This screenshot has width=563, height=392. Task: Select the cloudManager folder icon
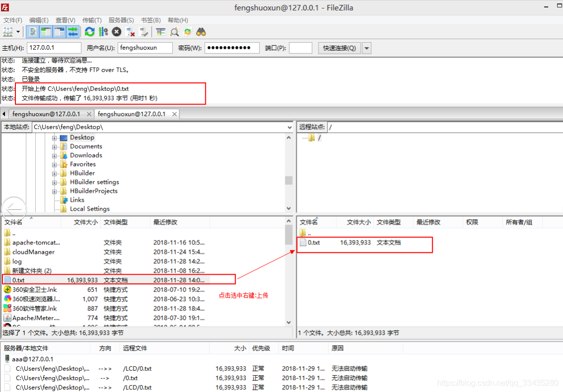[x=7, y=251]
